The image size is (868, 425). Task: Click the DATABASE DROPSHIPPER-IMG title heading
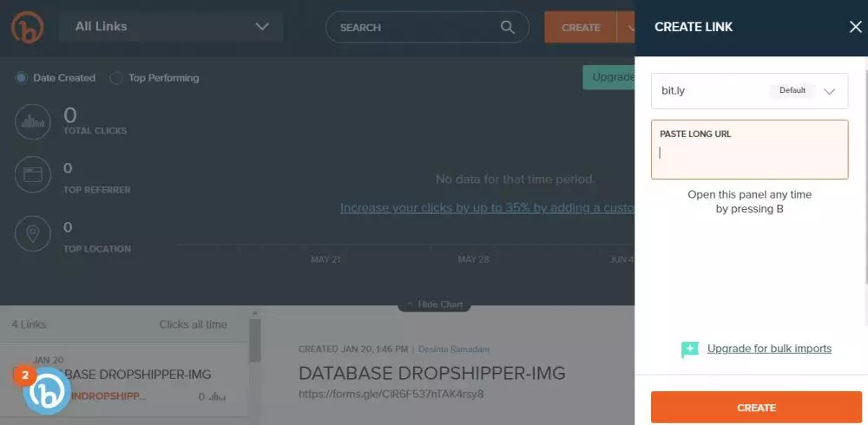431,374
